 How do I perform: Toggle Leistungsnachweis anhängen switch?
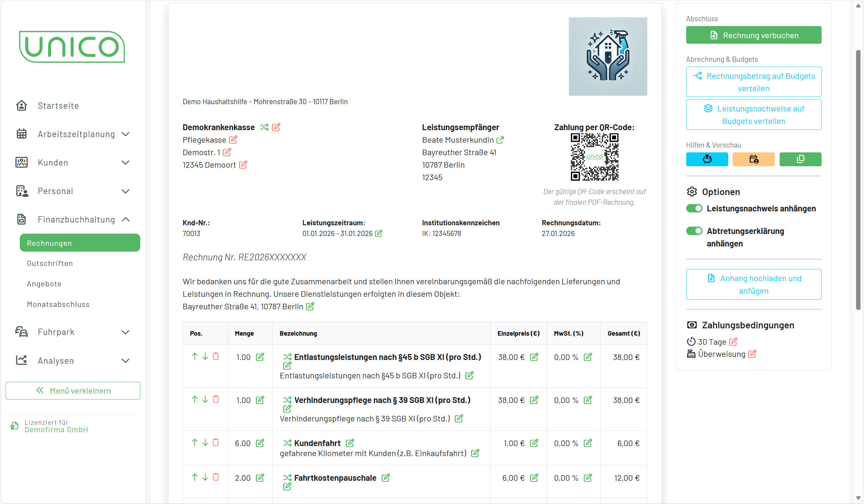694,209
